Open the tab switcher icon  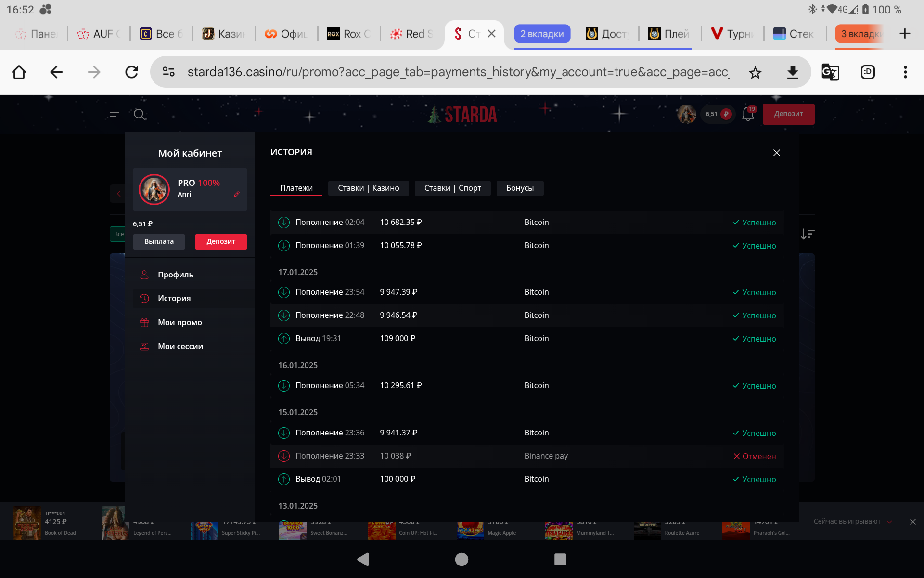tap(868, 72)
